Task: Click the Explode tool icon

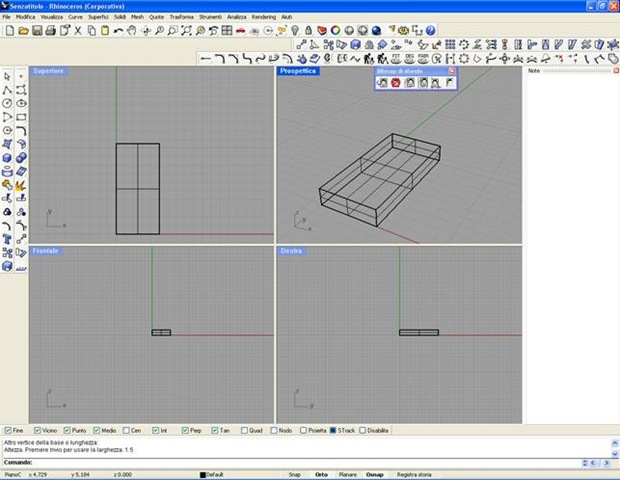Action: [21, 184]
